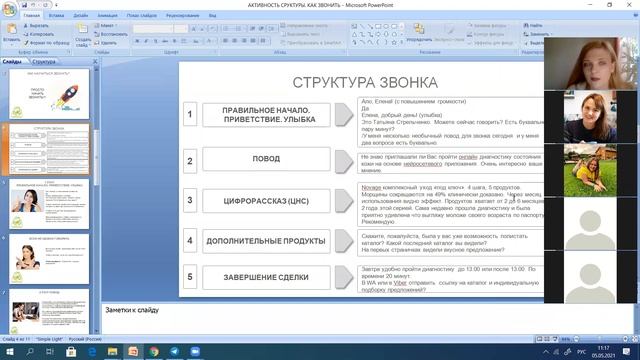
Task: Click the Windows search icon on the taskbar
Action: [x=30, y=351]
